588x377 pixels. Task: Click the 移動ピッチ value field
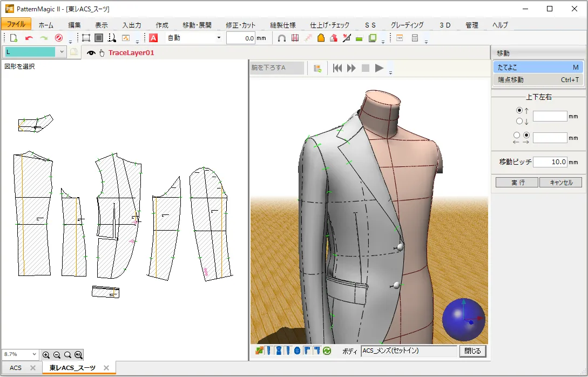pos(551,161)
